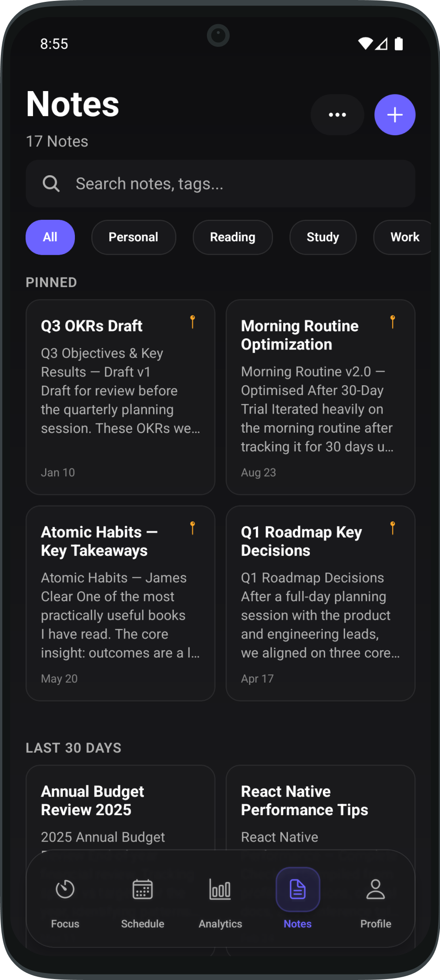Image resolution: width=440 pixels, height=980 pixels.
Task: Open the overflow ellipsis menu
Action: (x=337, y=114)
